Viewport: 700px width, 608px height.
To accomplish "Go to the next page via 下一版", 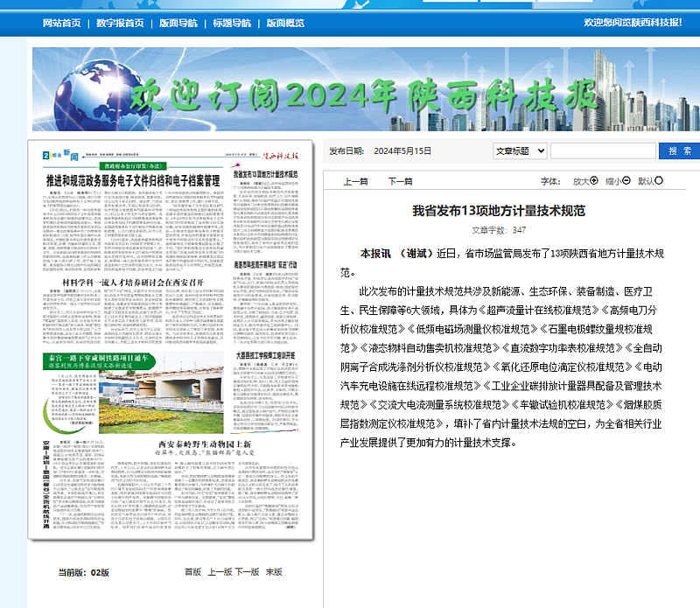I will click(247, 572).
